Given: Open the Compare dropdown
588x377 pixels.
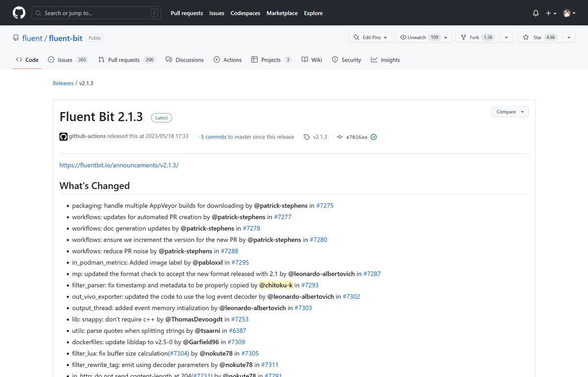Looking at the screenshot, I should (x=510, y=112).
